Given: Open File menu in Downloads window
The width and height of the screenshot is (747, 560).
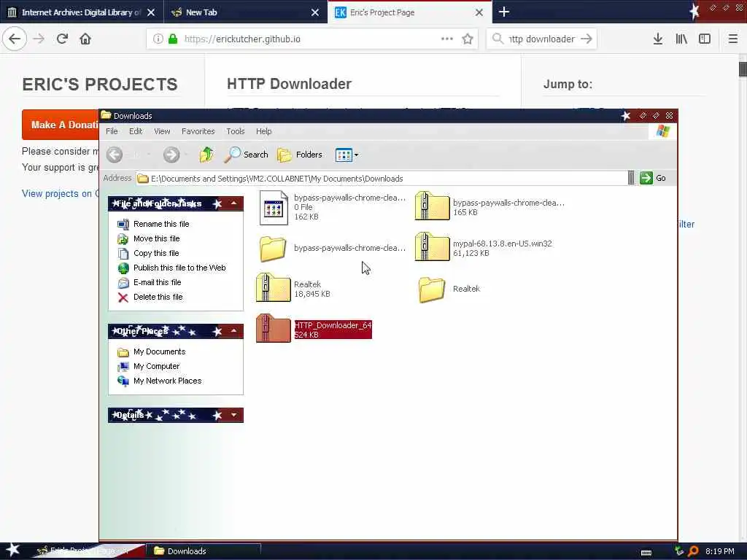Looking at the screenshot, I should pyautogui.click(x=112, y=131).
